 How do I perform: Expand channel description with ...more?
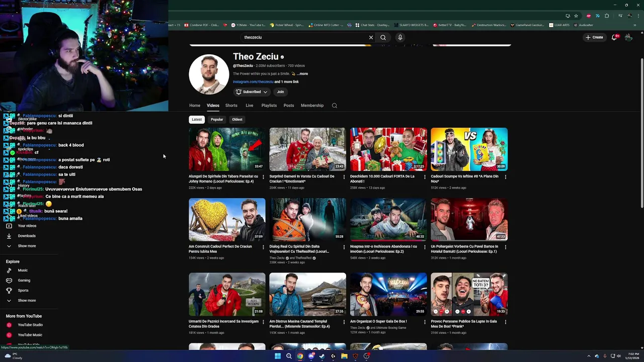(x=302, y=74)
